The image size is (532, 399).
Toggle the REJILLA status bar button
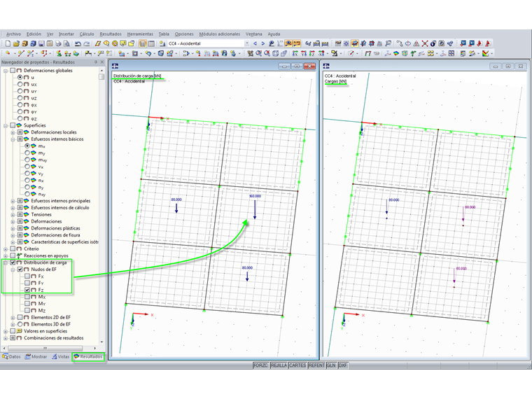click(x=279, y=365)
